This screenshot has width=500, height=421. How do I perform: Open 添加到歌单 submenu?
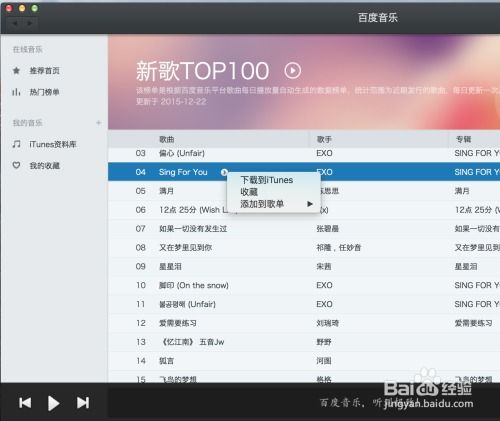pyautogui.click(x=274, y=204)
